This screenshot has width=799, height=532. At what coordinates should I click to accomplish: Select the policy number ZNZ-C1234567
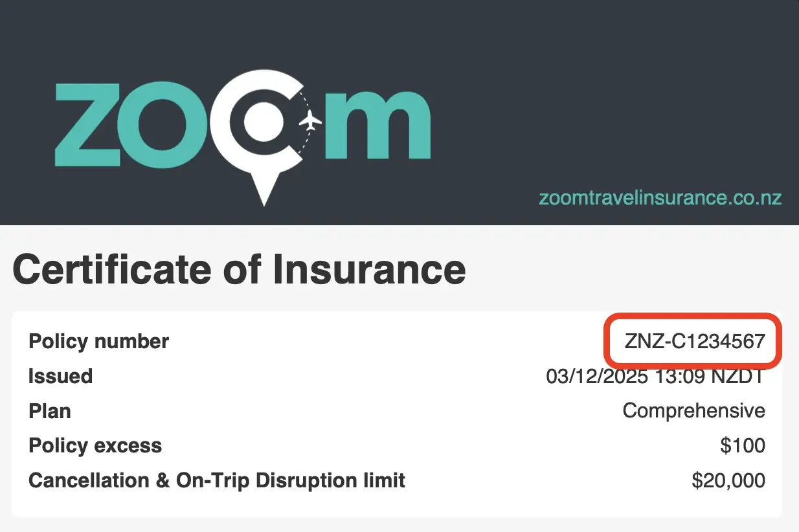tap(694, 341)
